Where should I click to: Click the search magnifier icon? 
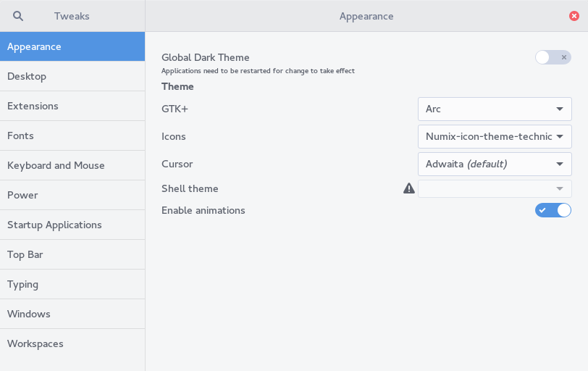pyautogui.click(x=19, y=16)
